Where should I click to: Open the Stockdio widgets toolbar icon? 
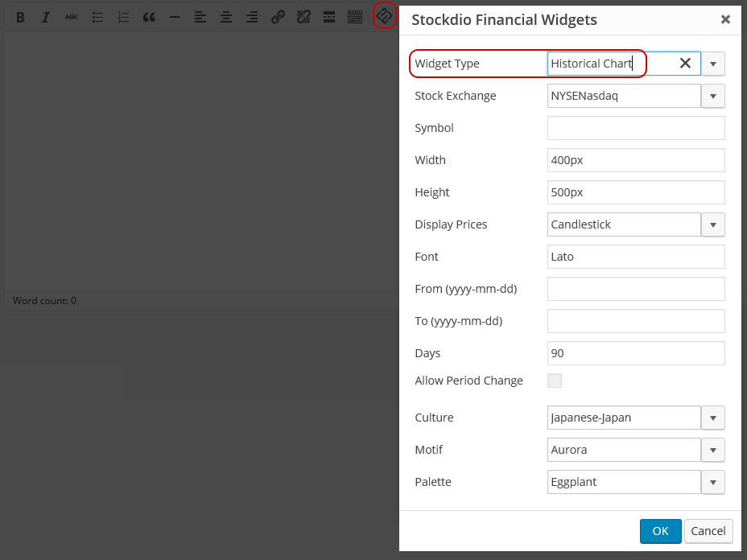384,16
